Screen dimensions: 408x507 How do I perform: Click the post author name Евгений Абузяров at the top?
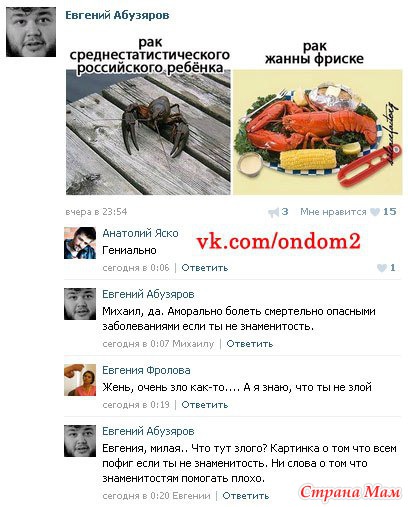(117, 15)
